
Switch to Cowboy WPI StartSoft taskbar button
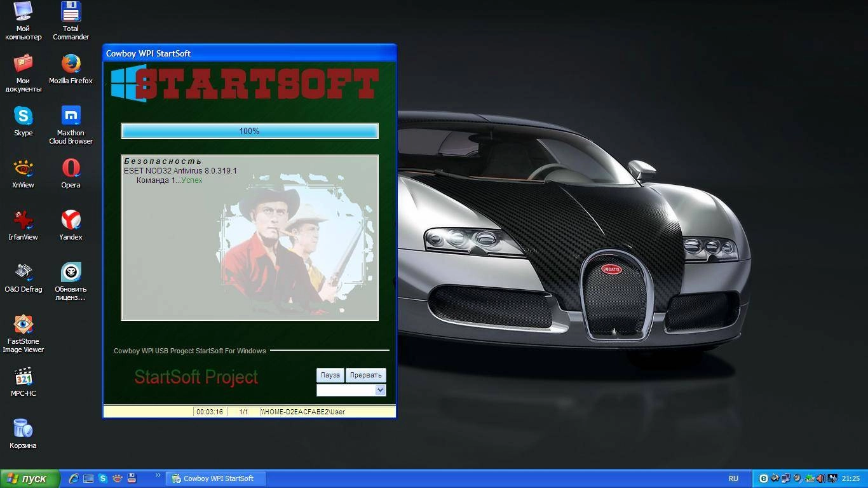click(216, 478)
